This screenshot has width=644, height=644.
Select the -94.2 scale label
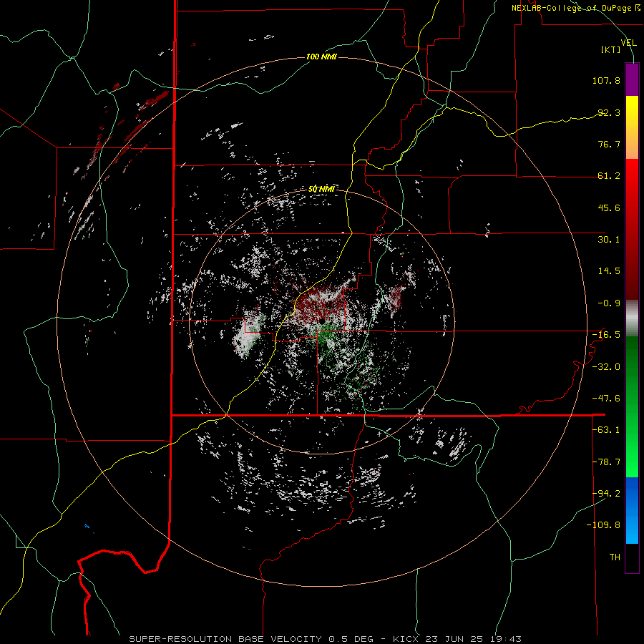pyautogui.click(x=606, y=493)
